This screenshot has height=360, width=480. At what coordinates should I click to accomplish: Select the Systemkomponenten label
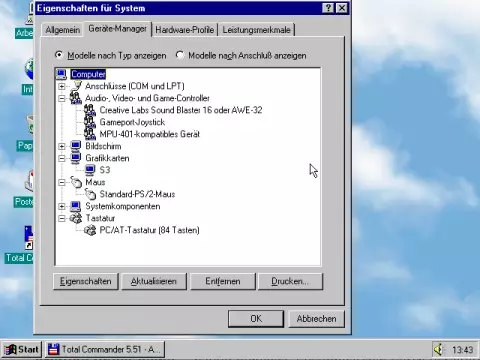click(x=123, y=206)
